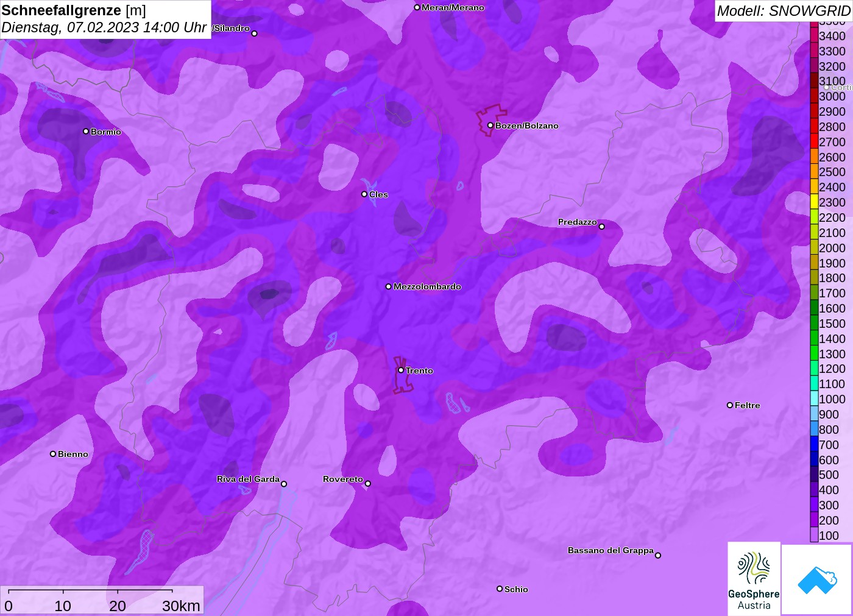Click the 2700 m red legend swatch
Image resolution: width=853 pixels, height=616 pixels.
[814, 141]
